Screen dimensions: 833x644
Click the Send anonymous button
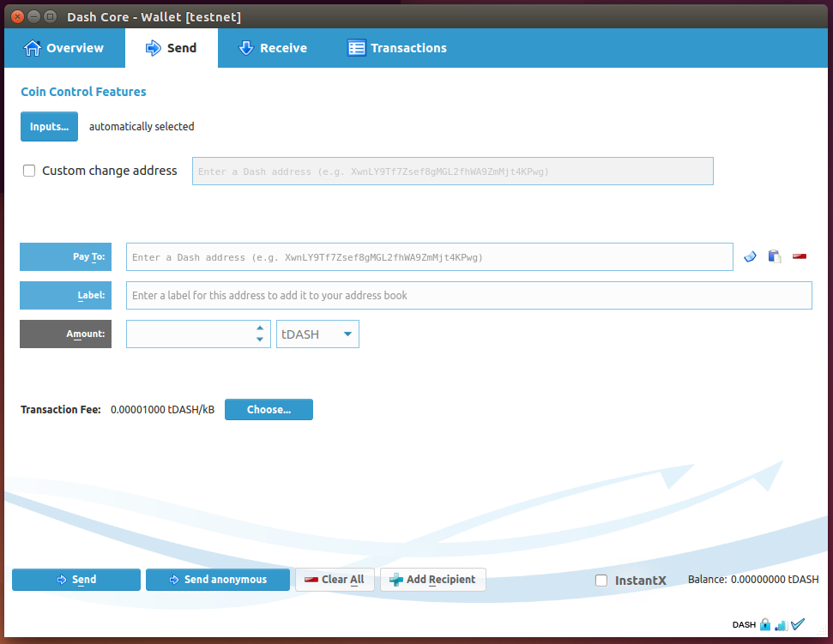pyautogui.click(x=218, y=579)
